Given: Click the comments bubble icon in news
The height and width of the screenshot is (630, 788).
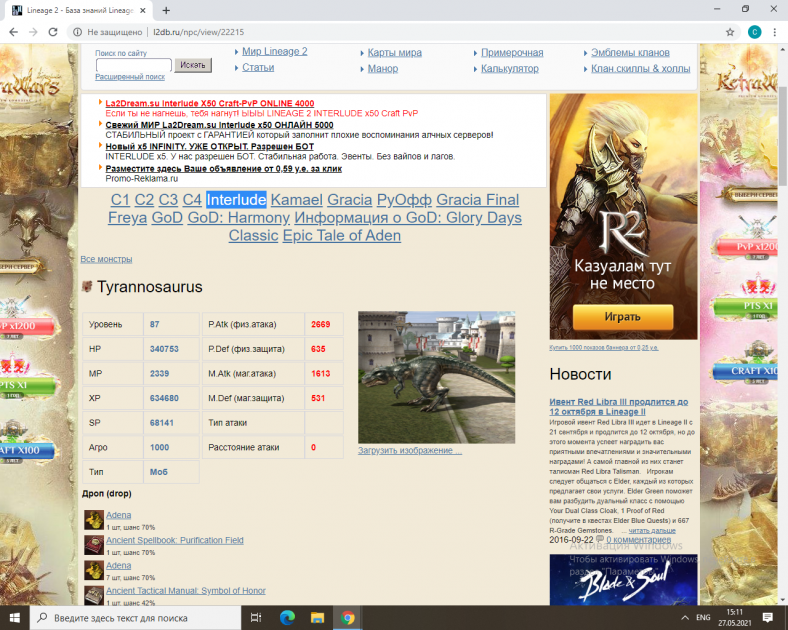Looking at the screenshot, I should click(x=600, y=539).
